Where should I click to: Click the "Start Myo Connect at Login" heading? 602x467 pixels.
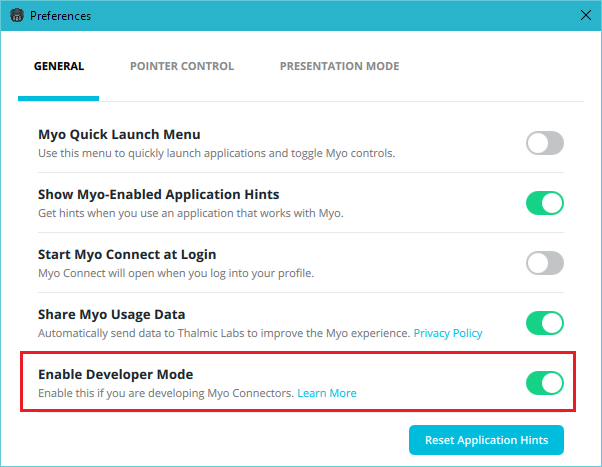[127, 254]
